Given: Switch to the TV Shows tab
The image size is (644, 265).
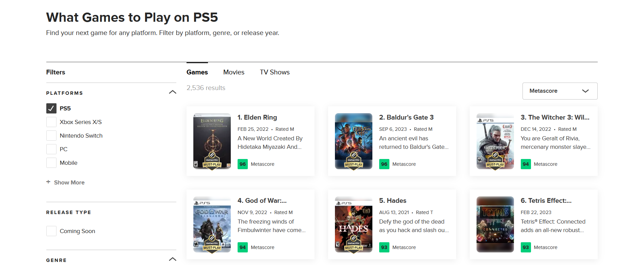Looking at the screenshot, I should coord(275,72).
